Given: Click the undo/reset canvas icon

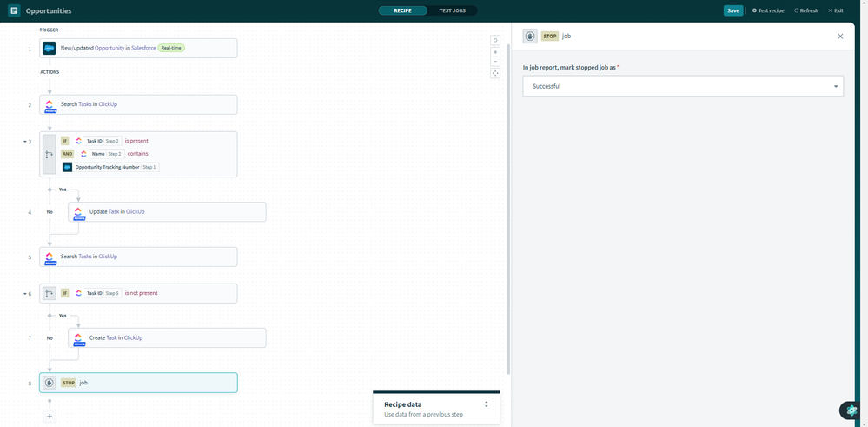Looking at the screenshot, I should pos(495,40).
